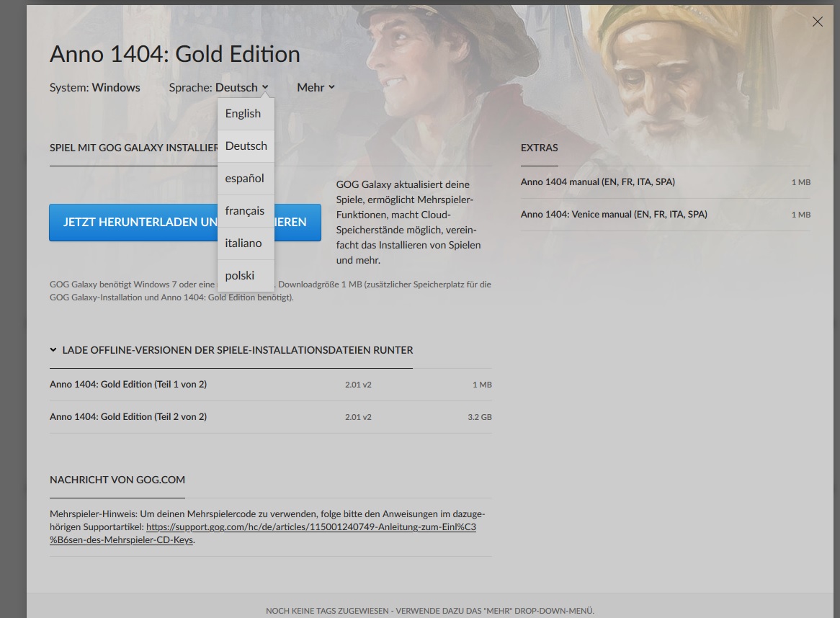840x618 pixels.
Task: Click the GOG Galaxy description paragraph
Action: click(x=408, y=223)
